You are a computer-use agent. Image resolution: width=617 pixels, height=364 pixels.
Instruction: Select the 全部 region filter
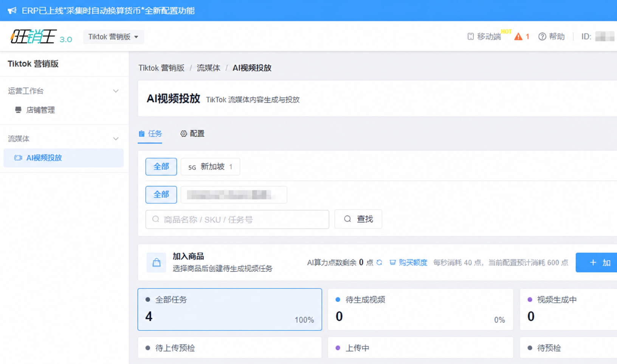(x=161, y=167)
